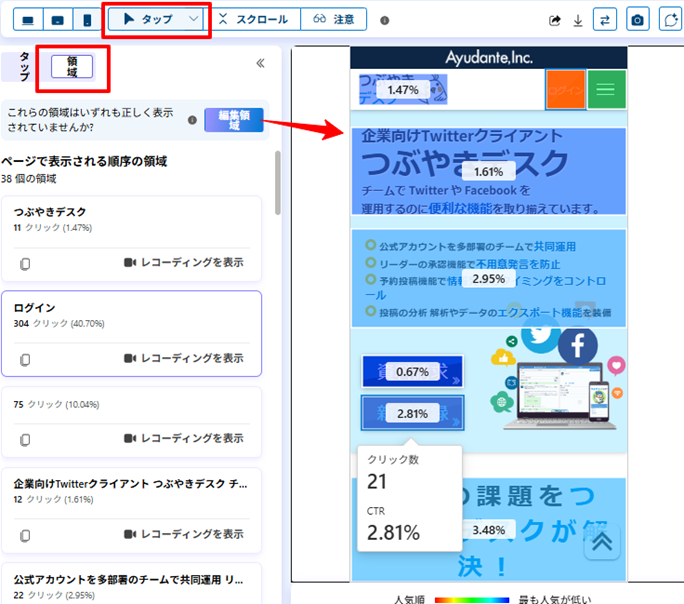The image size is (684, 604).
Task: Show recordings for ログイン area
Action: (x=184, y=358)
